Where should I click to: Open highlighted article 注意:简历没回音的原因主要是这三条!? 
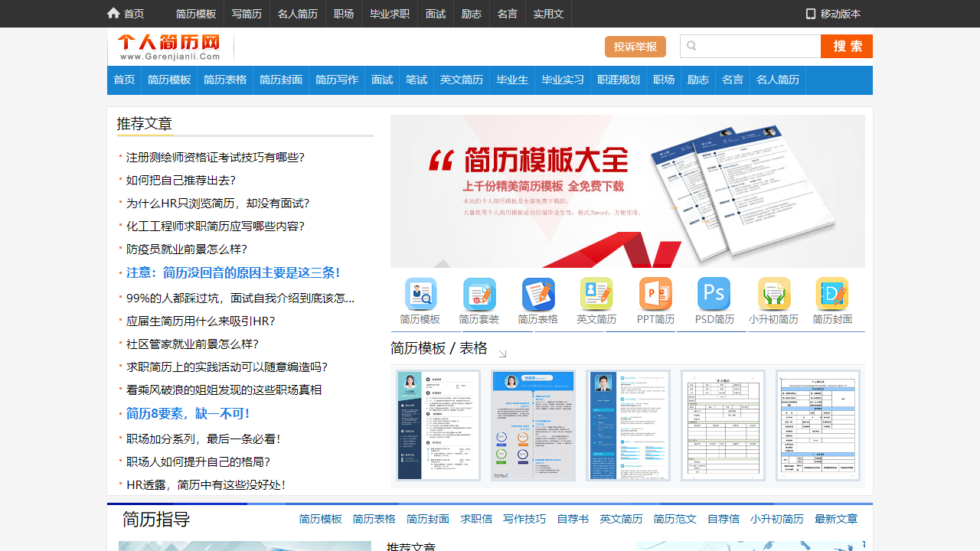pyautogui.click(x=234, y=273)
